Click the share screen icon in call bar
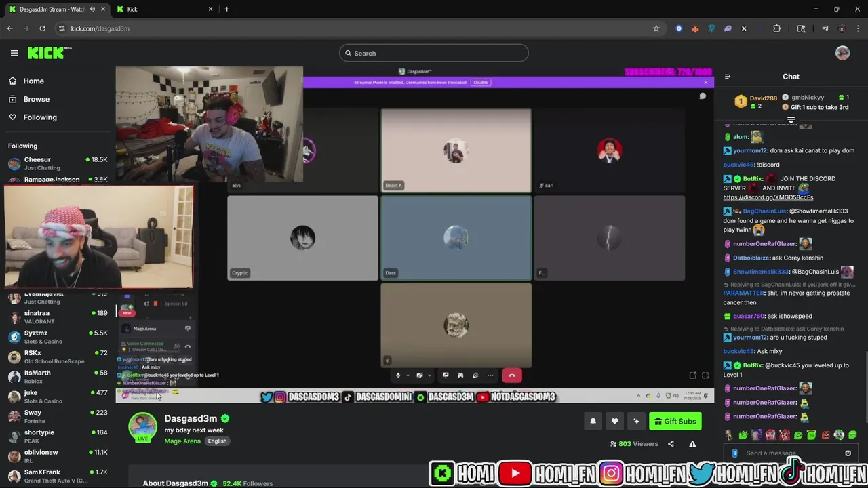The image size is (868, 488). 446,375
